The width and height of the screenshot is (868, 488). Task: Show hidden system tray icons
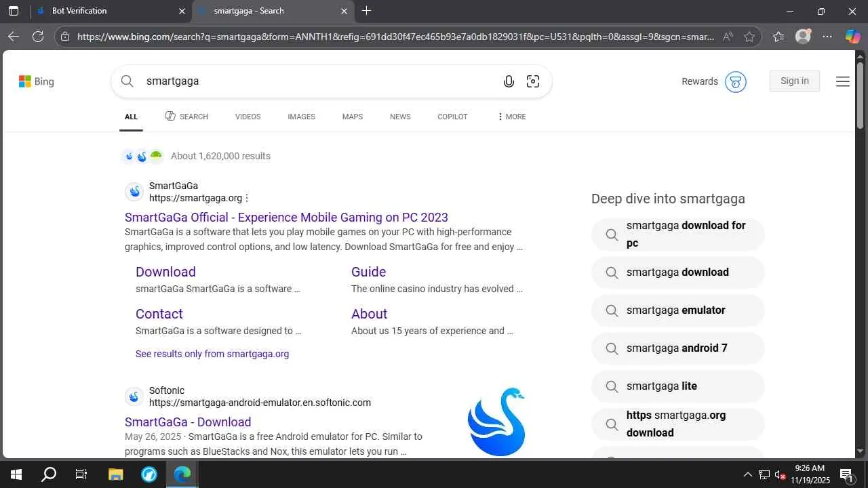pyautogui.click(x=747, y=474)
